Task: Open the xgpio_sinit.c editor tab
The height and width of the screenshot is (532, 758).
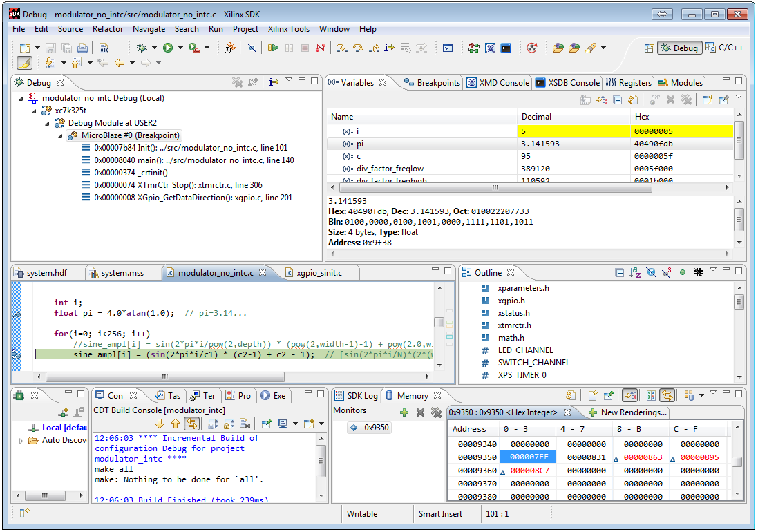Action: [319, 273]
